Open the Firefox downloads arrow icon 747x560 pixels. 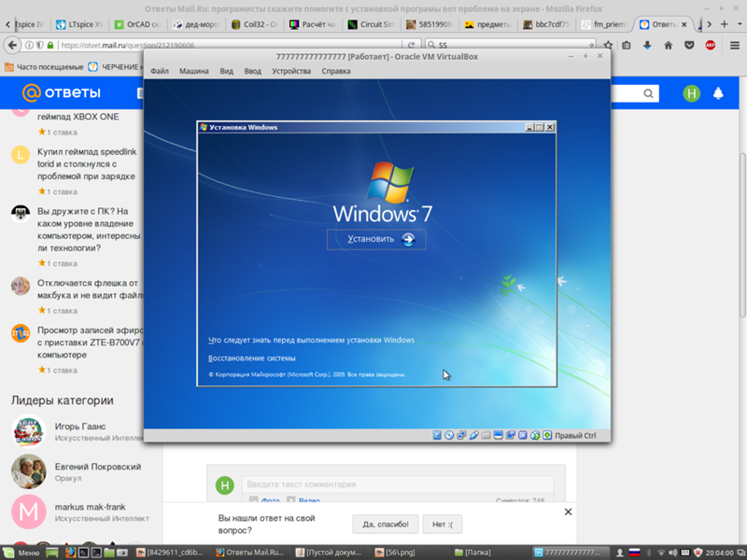pyautogui.click(x=647, y=45)
